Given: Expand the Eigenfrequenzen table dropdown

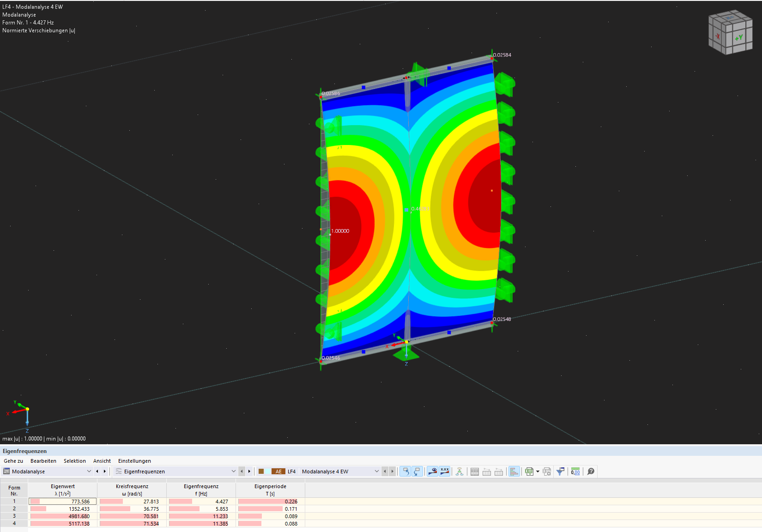Looking at the screenshot, I should point(233,472).
